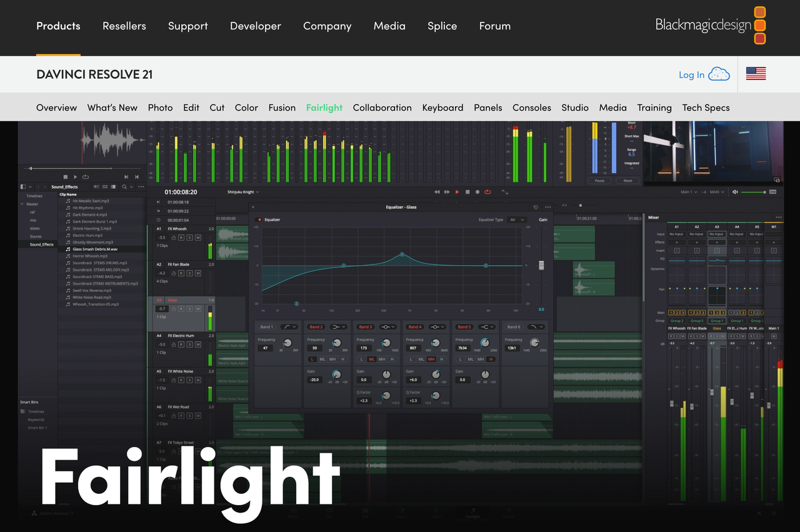Click the automation curve icon near transport
The height and width of the screenshot is (532, 800).
pyautogui.click(x=505, y=193)
